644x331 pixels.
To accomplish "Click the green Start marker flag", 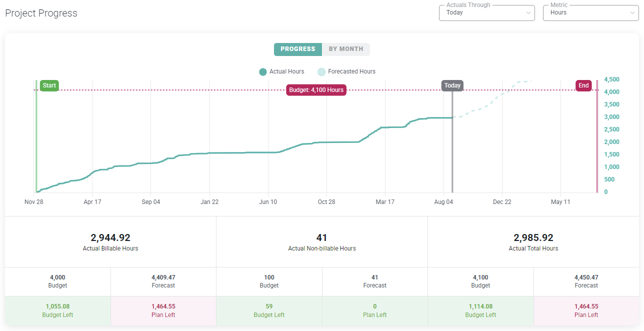I will (49, 85).
